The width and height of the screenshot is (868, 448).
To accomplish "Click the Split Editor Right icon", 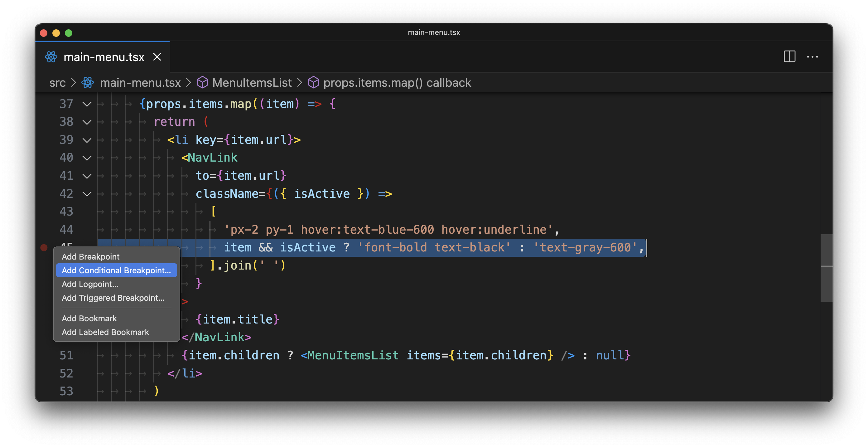I will [789, 57].
